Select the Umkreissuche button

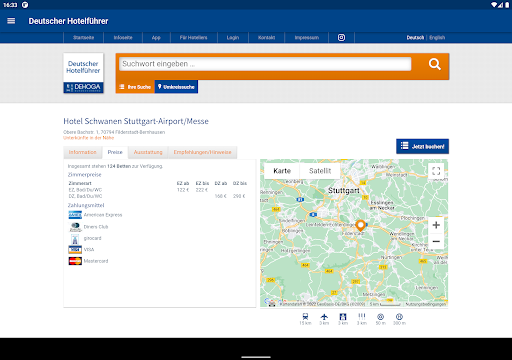click(x=176, y=87)
